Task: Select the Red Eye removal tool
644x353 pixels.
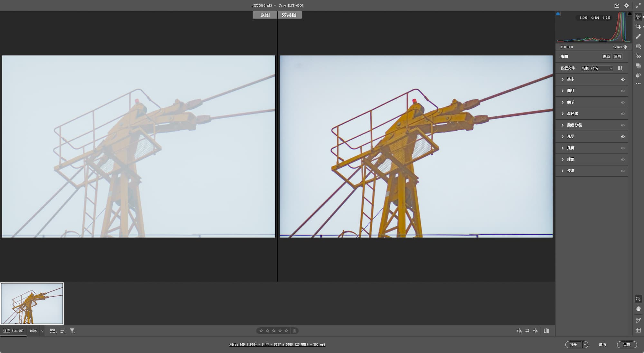Action: [x=638, y=56]
